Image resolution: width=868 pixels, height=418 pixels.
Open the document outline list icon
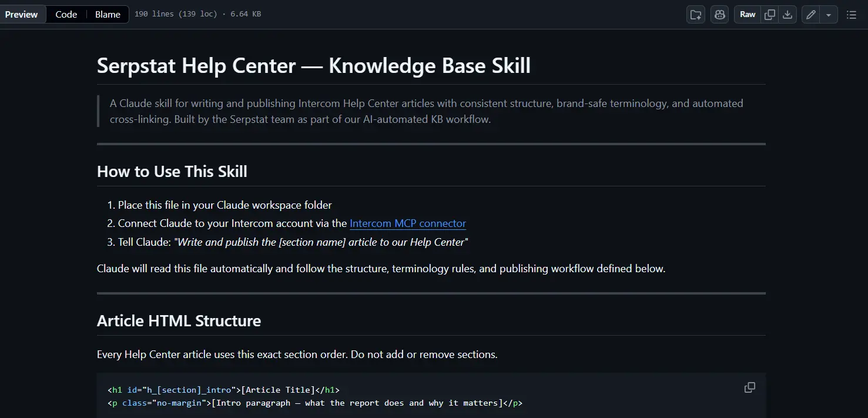click(x=851, y=15)
